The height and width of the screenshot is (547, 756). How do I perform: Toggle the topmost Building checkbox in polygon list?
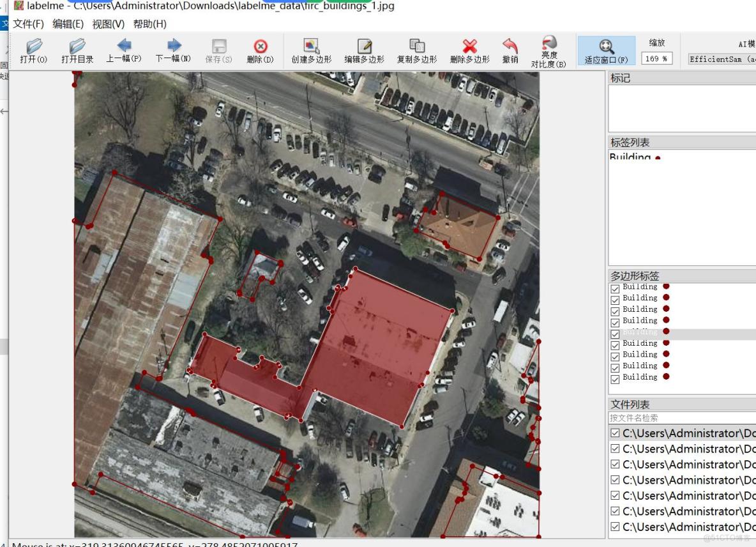tap(615, 288)
